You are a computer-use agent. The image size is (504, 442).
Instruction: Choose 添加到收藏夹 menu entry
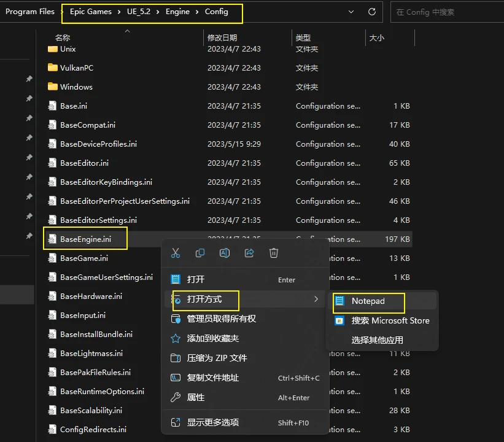pos(245,338)
